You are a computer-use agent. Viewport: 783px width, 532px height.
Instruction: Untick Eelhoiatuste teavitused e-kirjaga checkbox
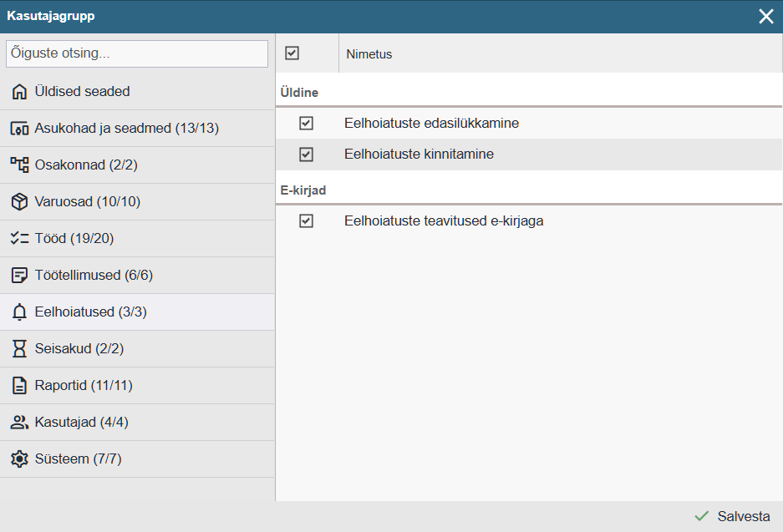306,221
